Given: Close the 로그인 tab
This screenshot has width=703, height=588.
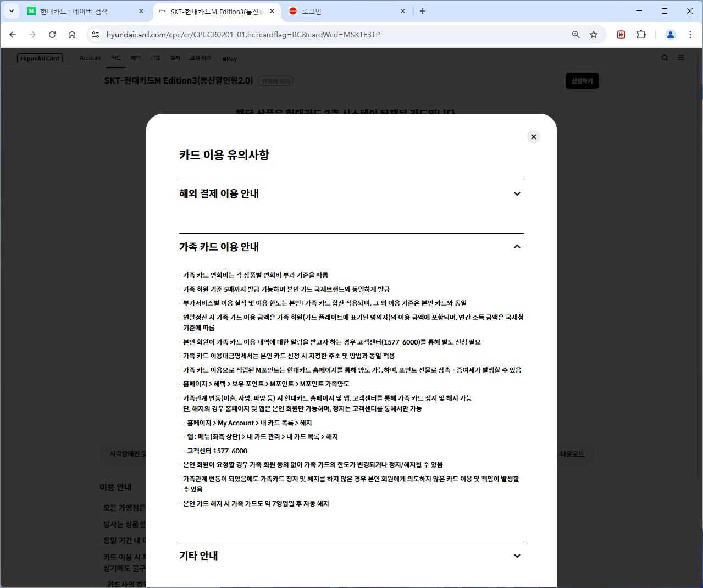Looking at the screenshot, I should pyautogui.click(x=403, y=11).
